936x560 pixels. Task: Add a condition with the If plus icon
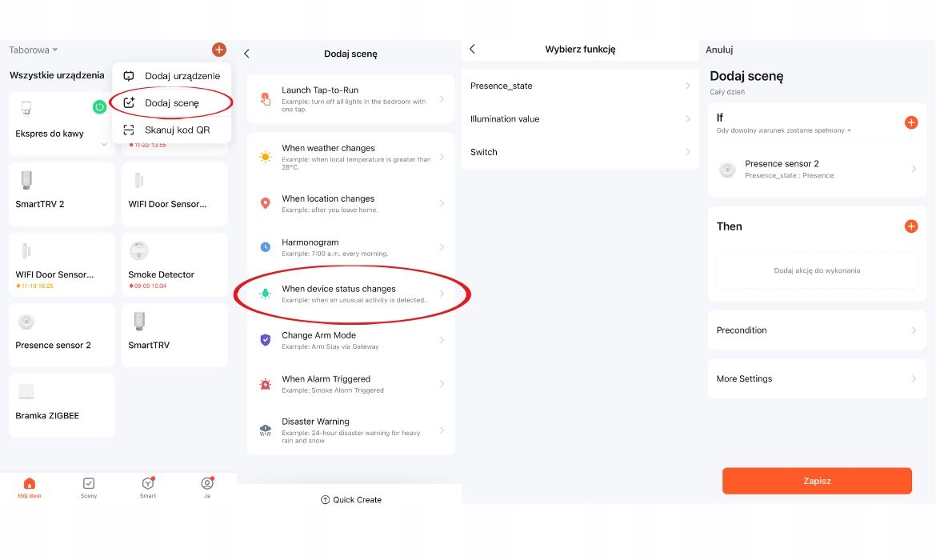pos(910,122)
